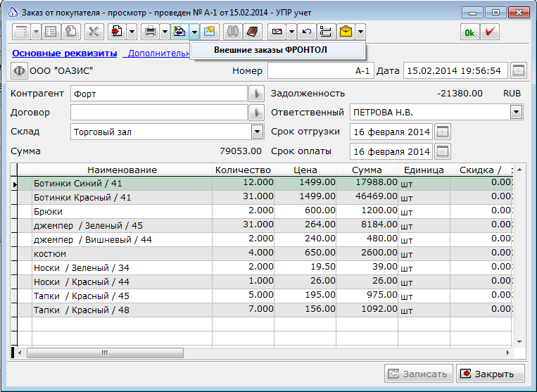Open calendar icon next to Дата field
The width and height of the screenshot is (537, 392).
519,71
